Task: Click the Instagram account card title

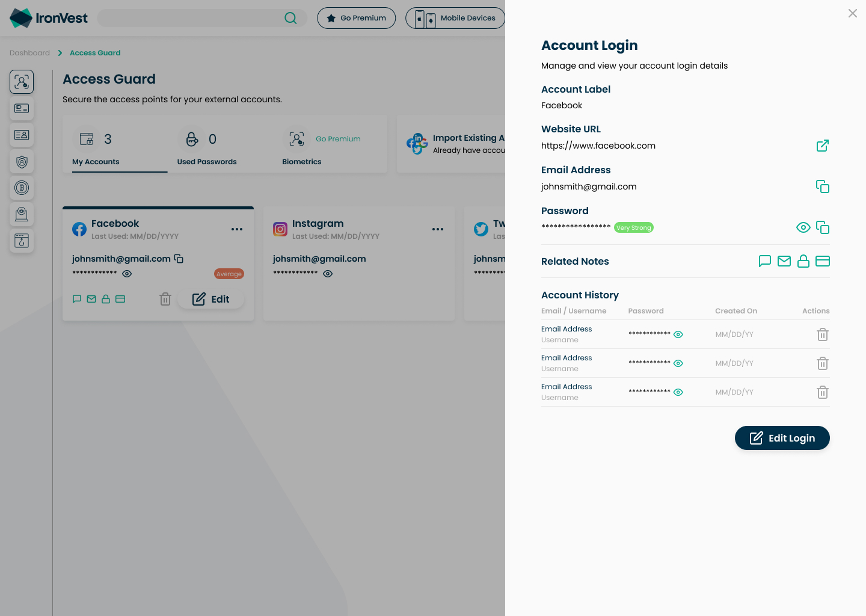Action: point(318,223)
